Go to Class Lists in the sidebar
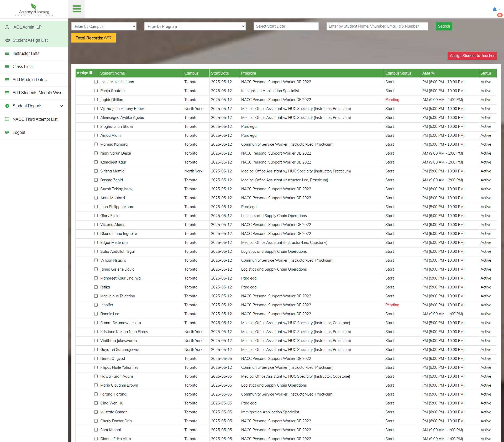Screen dimensions: 504x442 [23, 67]
